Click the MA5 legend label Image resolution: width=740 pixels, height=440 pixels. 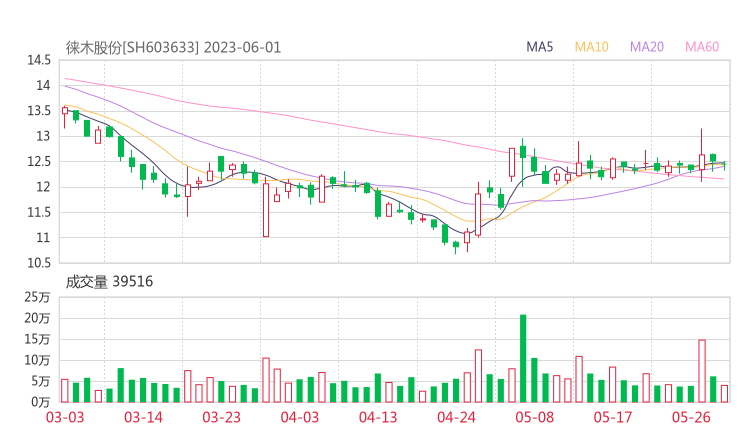(539, 47)
